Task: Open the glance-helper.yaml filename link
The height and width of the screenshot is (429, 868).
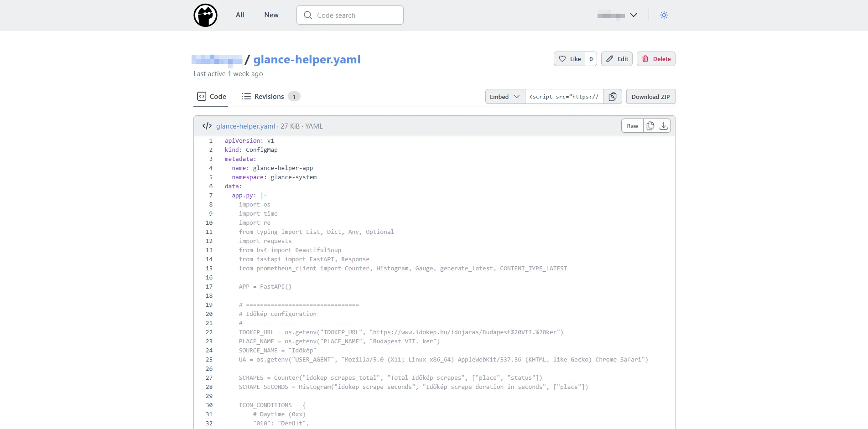Action: (x=246, y=126)
